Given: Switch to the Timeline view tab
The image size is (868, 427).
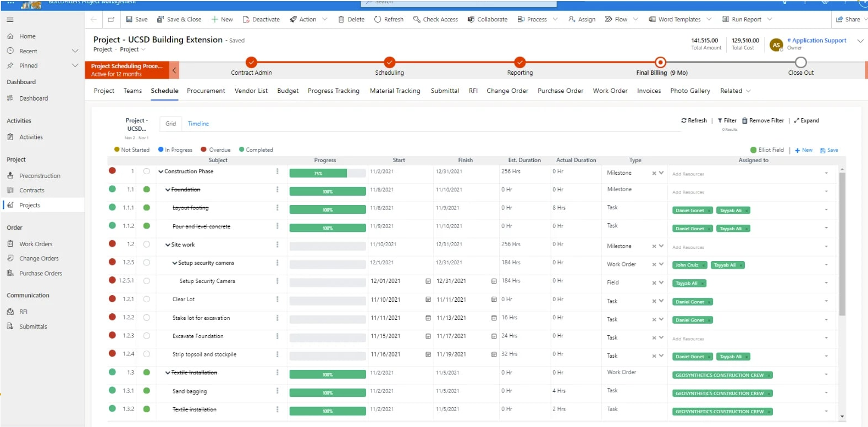Looking at the screenshot, I should click(198, 124).
